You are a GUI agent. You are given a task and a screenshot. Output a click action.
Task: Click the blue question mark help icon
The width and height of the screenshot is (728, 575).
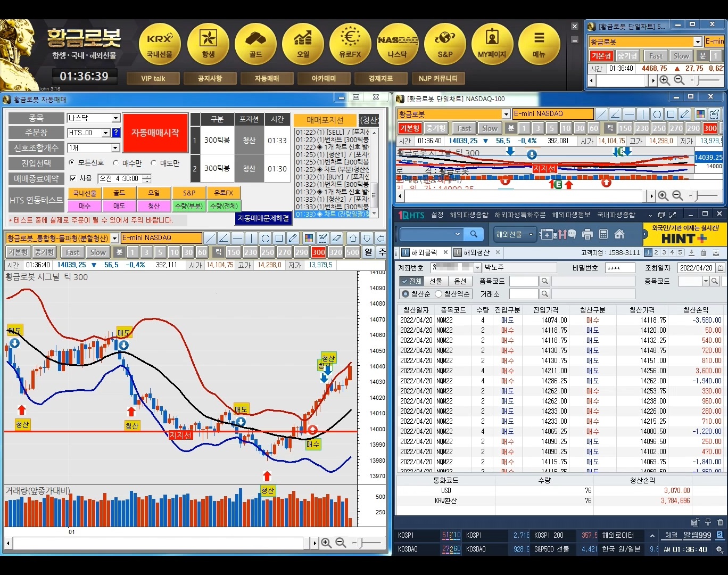pyautogui.click(x=116, y=133)
